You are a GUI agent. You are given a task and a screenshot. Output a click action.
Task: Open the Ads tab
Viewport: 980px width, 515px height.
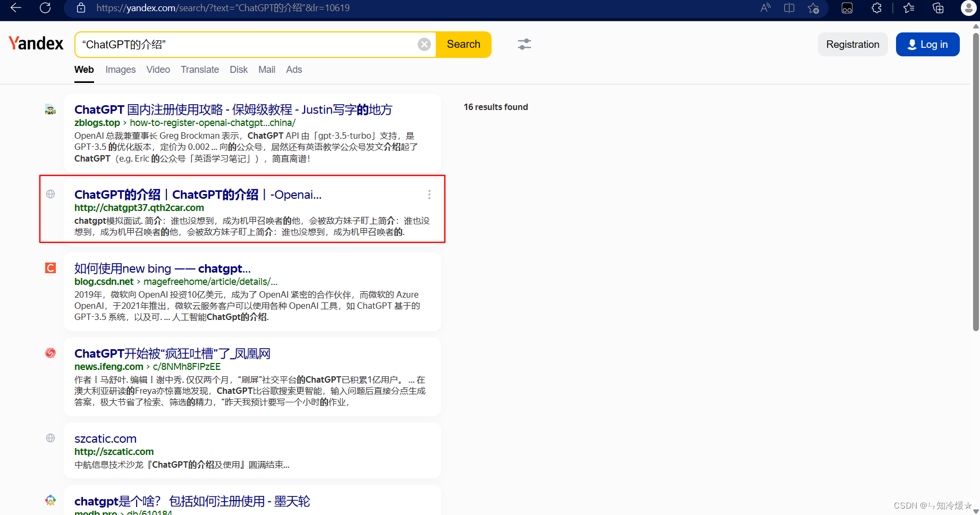tap(294, 70)
